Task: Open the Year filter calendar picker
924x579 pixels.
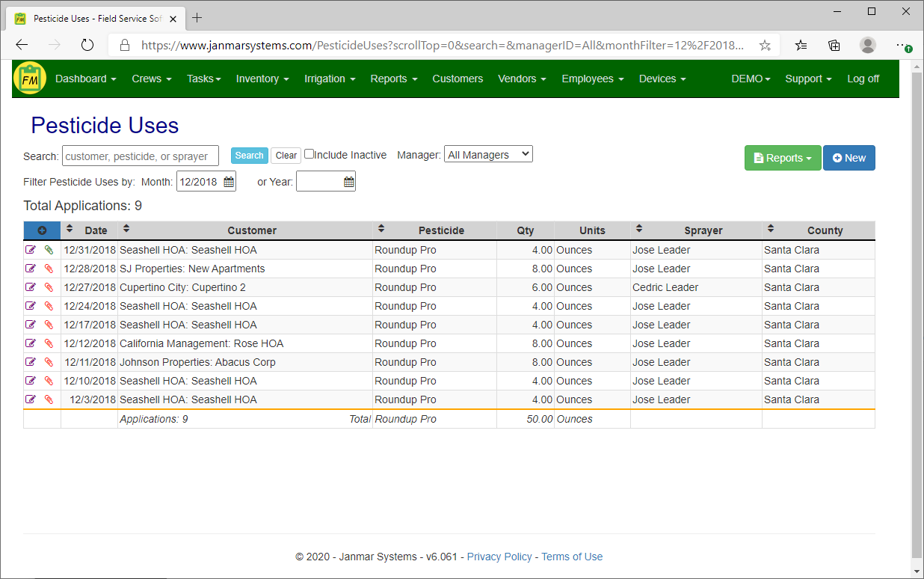Action: [x=348, y=182]
